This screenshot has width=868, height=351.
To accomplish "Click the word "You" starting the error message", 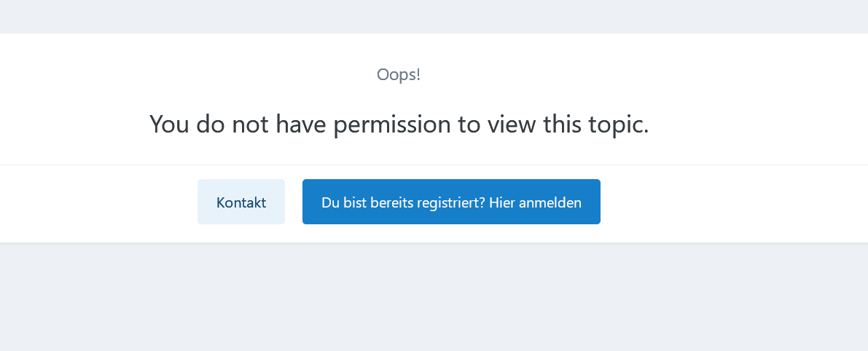I will coord(169,125).
